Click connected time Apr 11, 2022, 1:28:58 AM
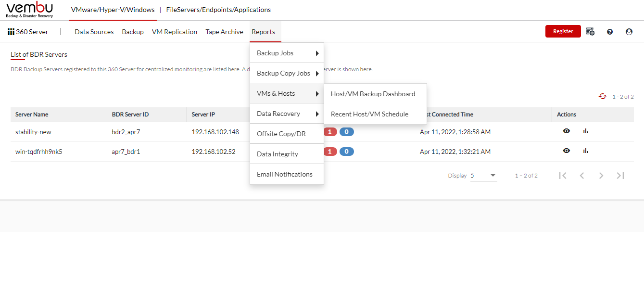The image size is (644, 305). [455, 132]
